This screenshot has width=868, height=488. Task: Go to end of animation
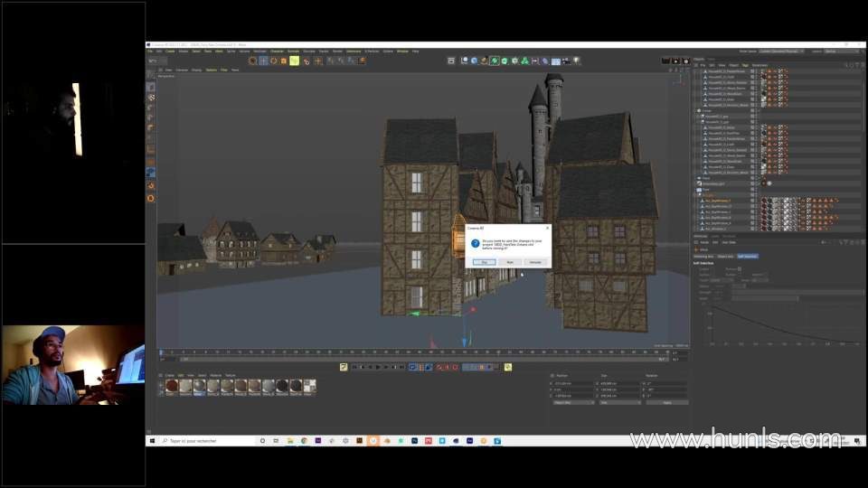(x=401, y=367)
